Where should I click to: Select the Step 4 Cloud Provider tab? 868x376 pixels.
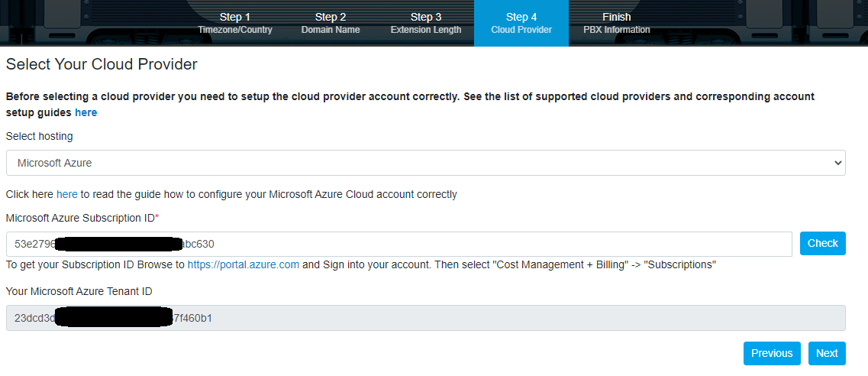pos(521,23)
